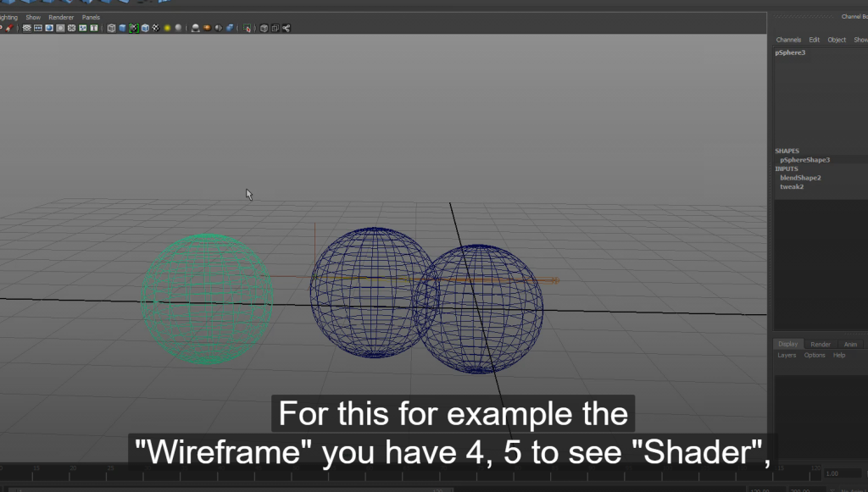Toggle the film gate icon

pyautogui.click(x=37, y=28)
